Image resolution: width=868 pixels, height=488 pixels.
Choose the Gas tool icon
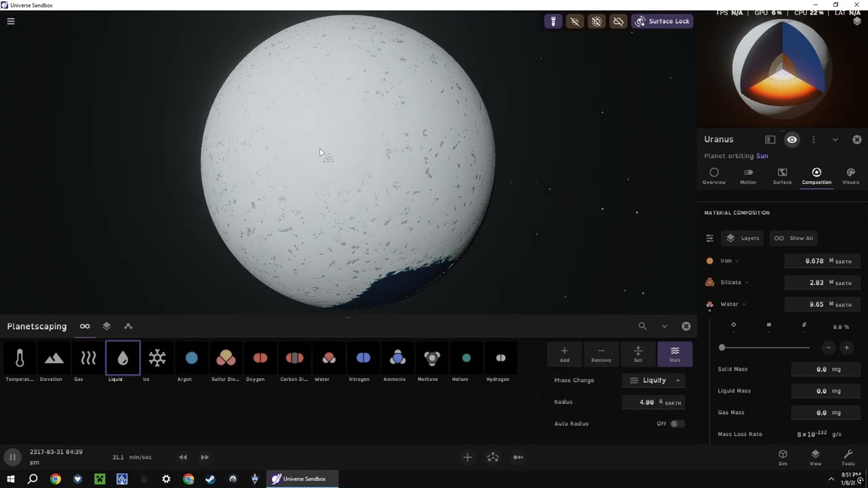pyautogui.click(x=88, y=359)
